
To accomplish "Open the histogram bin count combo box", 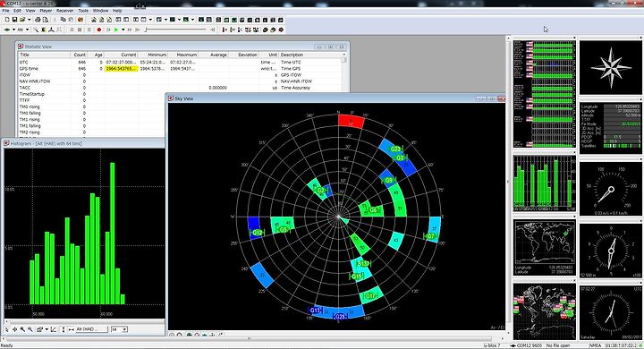I will (119, 329).
